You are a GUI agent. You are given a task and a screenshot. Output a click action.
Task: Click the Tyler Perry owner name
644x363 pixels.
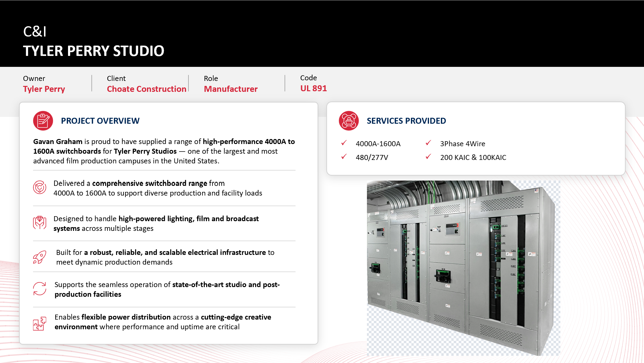(44, 89)
